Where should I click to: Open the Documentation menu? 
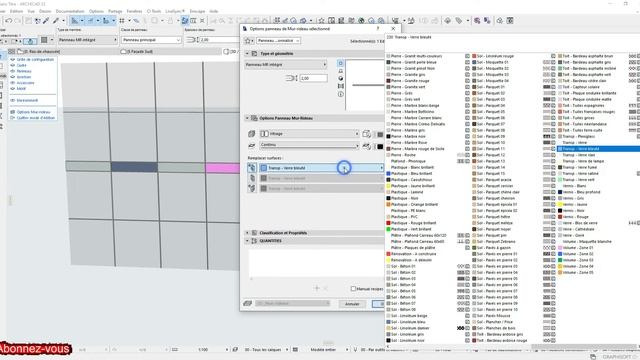click(x=70, y=11)
